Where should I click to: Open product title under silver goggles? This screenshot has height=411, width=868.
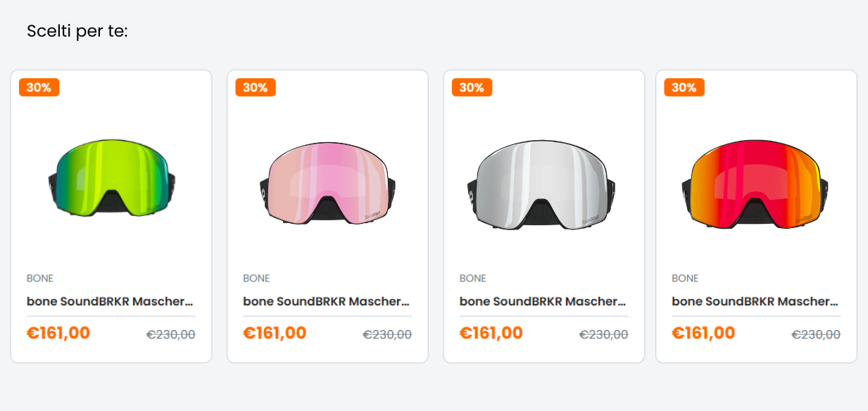pyautogui.click(x=543, y=301)
